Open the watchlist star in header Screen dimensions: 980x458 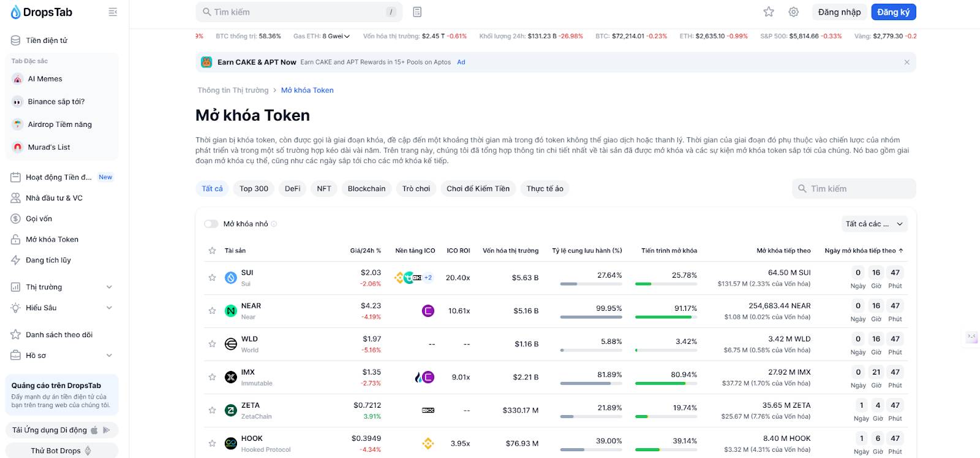point(769,12)
